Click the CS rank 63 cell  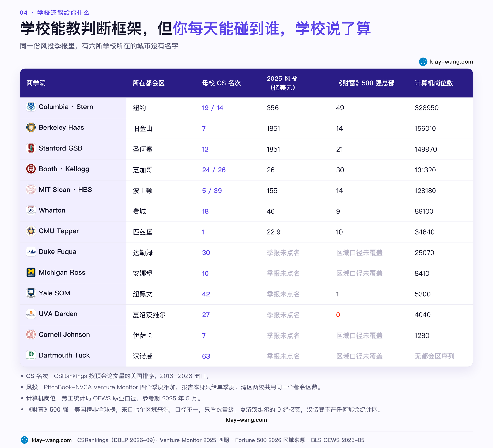(x=206, y=356)
